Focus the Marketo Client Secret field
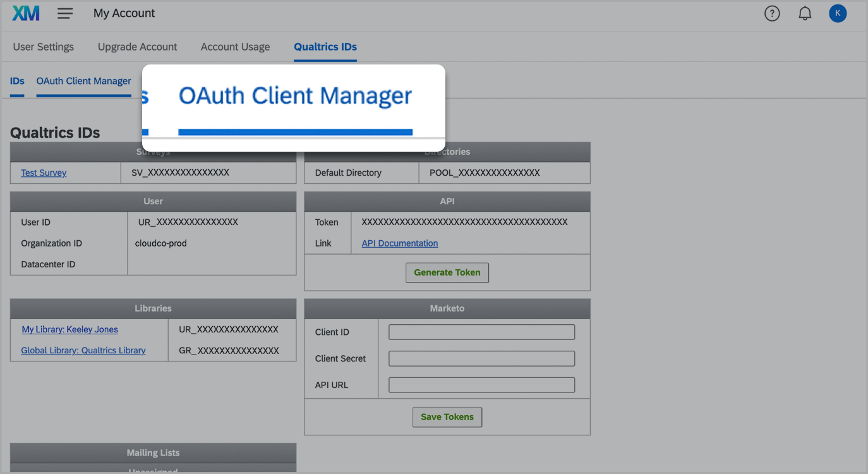The image size is (868, 474). pyautogui.click(x=482, y=358)
